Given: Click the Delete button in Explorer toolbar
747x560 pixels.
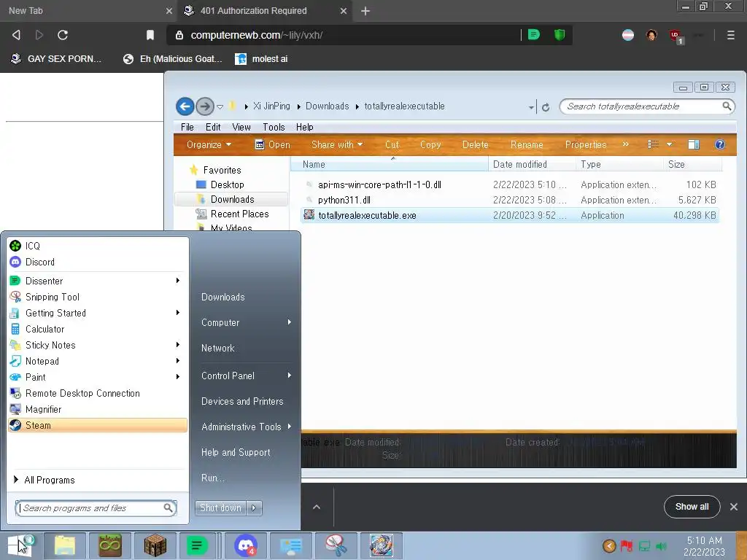Looking at the screenshot, I should (475, 145).
